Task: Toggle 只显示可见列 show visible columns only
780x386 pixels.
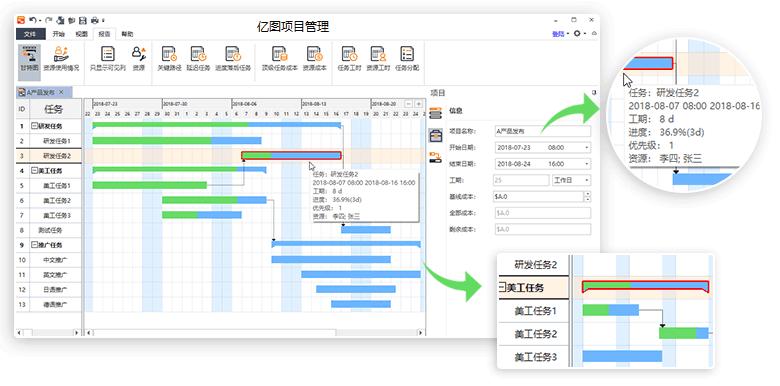Action: coord(107,58)
